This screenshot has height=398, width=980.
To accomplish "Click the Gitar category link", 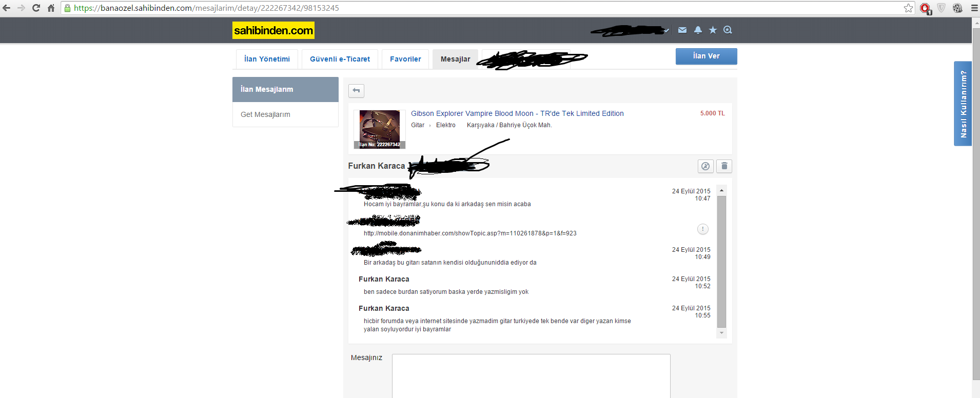I will point(418,125).
